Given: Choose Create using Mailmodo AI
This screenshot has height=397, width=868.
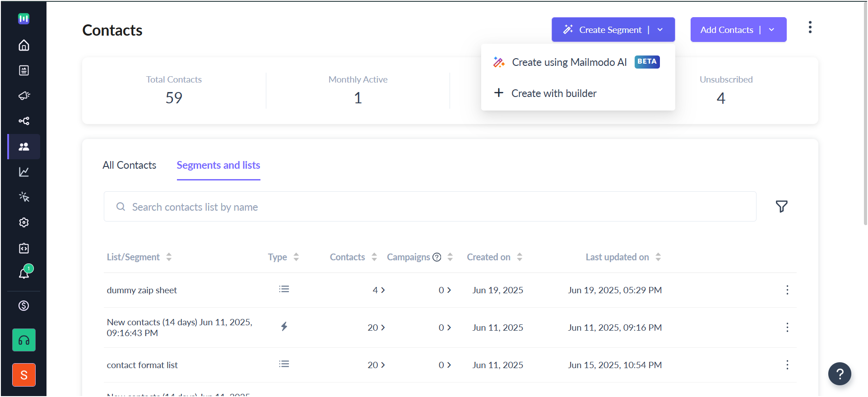Looking at the screenshot, I should click(578, 62).
